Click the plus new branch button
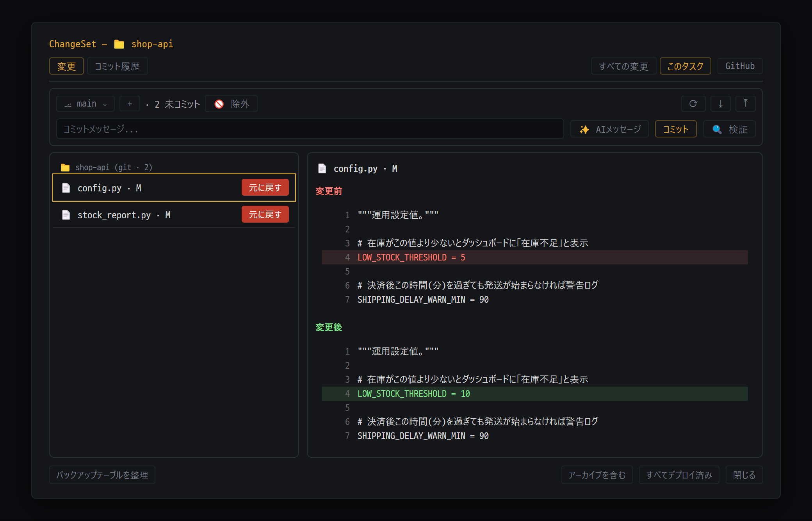 coord(130,104)
